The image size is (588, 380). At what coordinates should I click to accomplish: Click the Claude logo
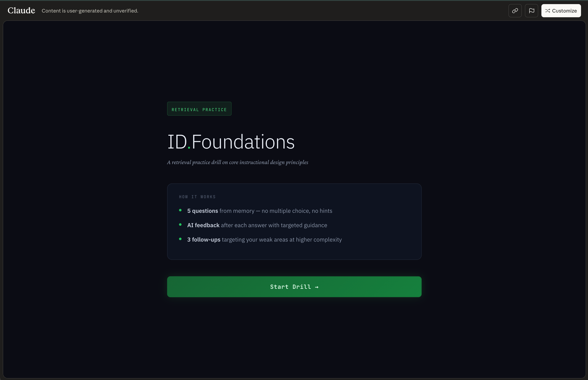(21, 11)
